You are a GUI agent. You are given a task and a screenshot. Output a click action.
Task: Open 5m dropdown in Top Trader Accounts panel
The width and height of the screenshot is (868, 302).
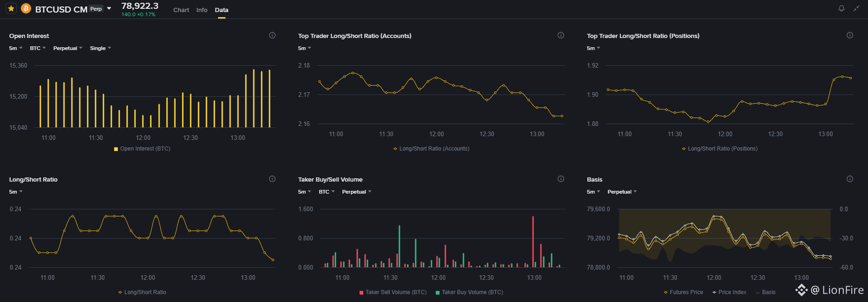304,48
